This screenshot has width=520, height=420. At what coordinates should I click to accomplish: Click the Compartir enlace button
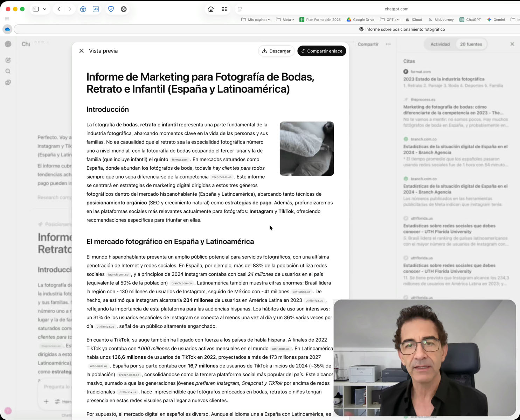click(322, 51)
